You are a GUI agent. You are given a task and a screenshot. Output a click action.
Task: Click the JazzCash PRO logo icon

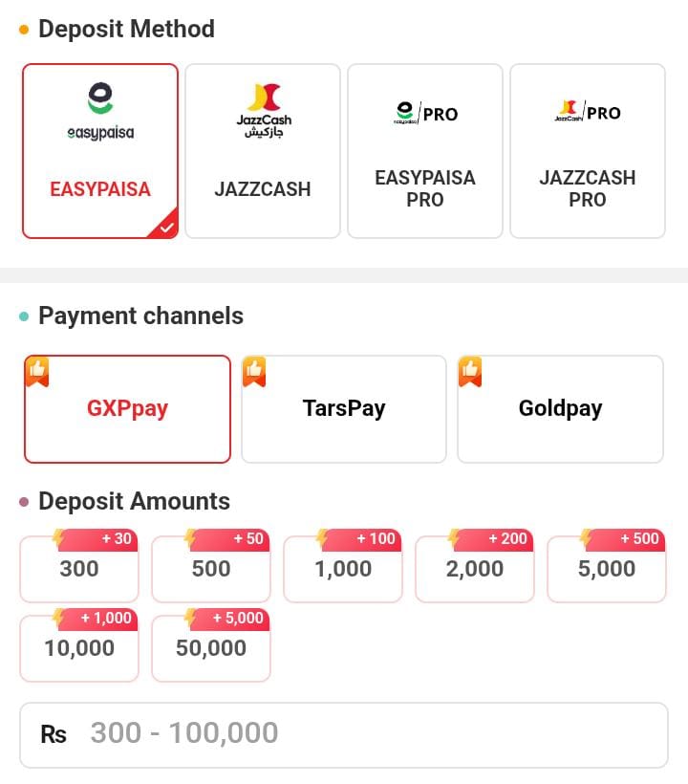click(588, 112)
